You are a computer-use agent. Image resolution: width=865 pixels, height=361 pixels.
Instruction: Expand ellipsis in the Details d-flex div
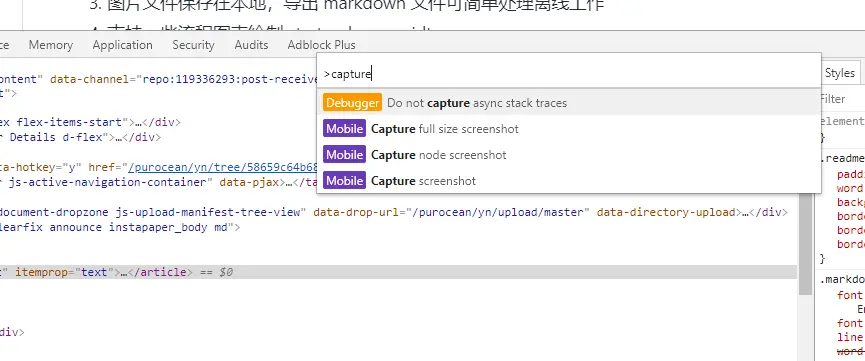(x=118, y=137)
